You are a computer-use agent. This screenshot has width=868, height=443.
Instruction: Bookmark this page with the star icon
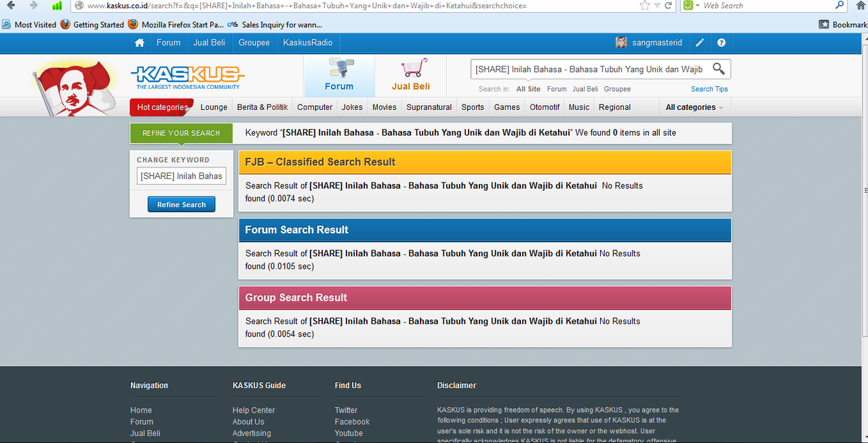(644, 5)
